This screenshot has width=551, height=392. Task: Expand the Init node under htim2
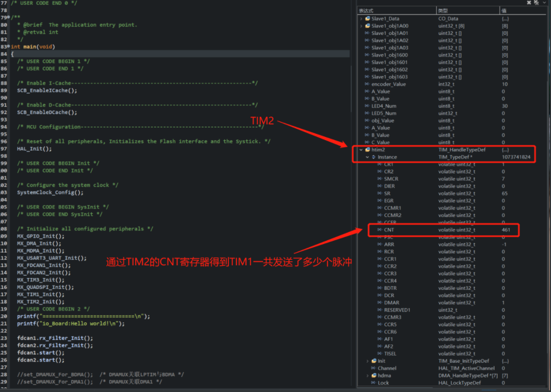(367, 360)
